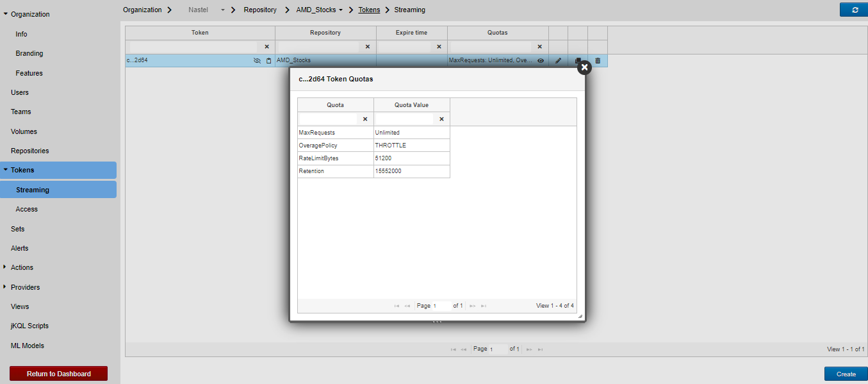Clear the Repository column filter
Image resolution: width=868 pixels, height=384 pixels.
tap(368, 47)
